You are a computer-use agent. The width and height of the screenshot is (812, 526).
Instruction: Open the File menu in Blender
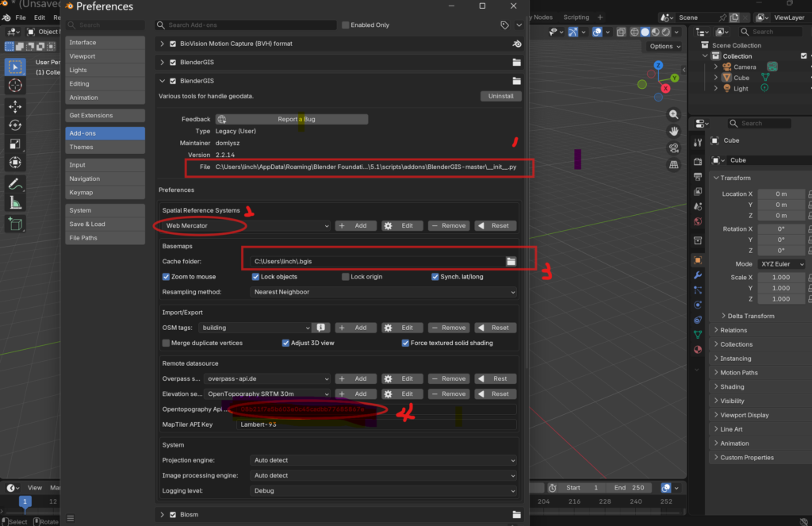tap(21, 17)
